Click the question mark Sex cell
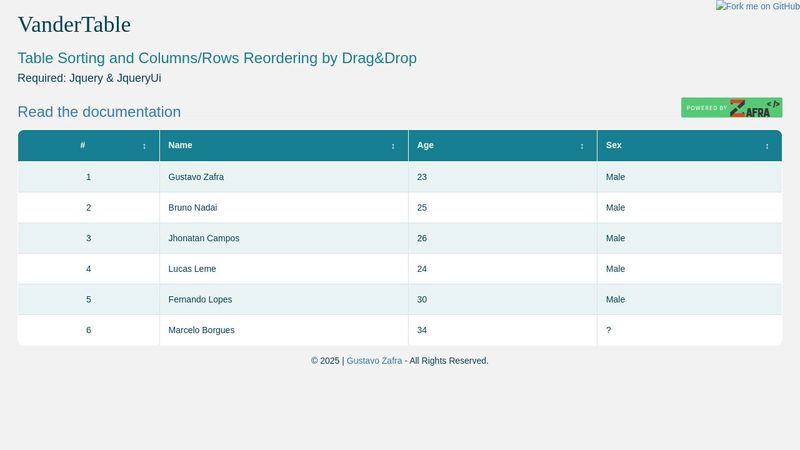This screenshot has width=800, height=450. click(609, 330)
